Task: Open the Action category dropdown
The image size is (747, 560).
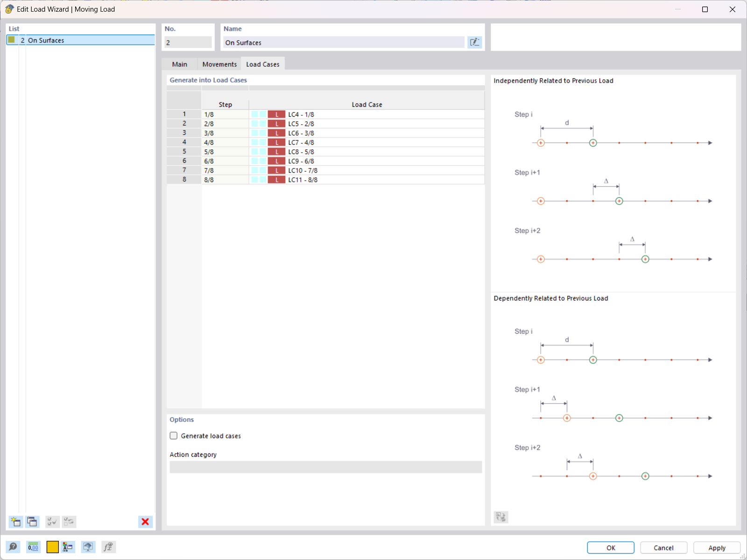Action: point(325,467)
